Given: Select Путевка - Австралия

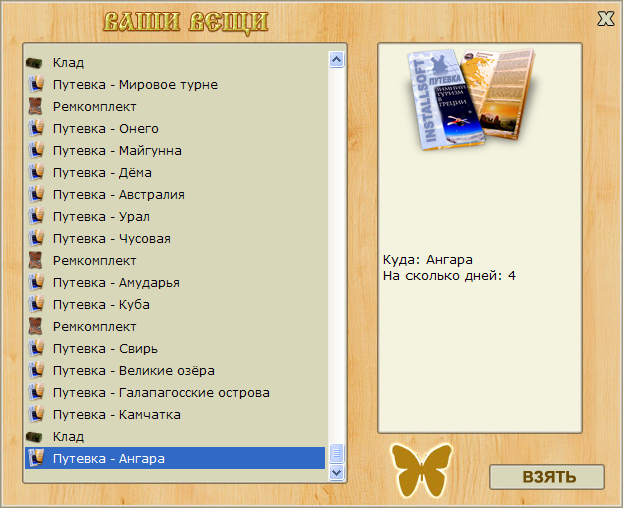Looking at the screenshot, I should (x=175, y=194).
